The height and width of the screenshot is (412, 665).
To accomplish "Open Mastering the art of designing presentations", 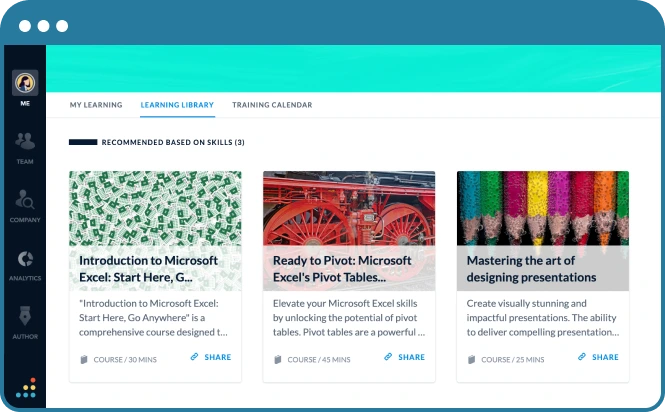I will pos(531,269).
